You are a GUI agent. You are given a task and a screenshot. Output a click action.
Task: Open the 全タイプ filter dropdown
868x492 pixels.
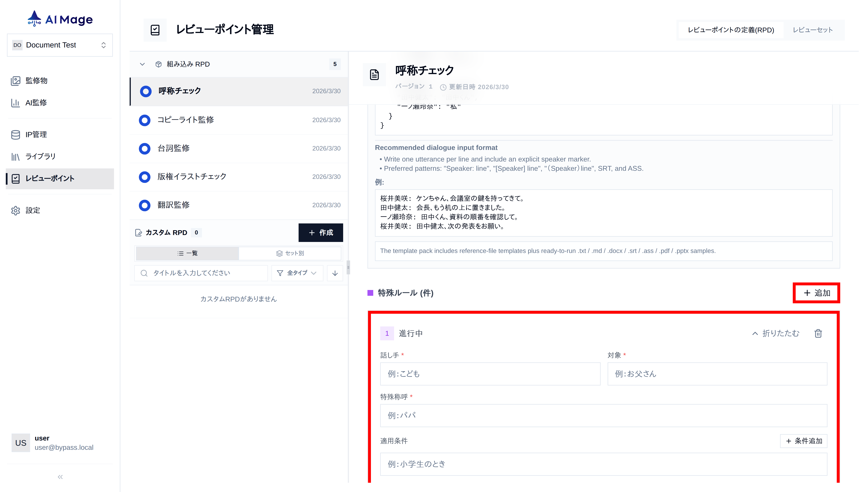(297, 273)
